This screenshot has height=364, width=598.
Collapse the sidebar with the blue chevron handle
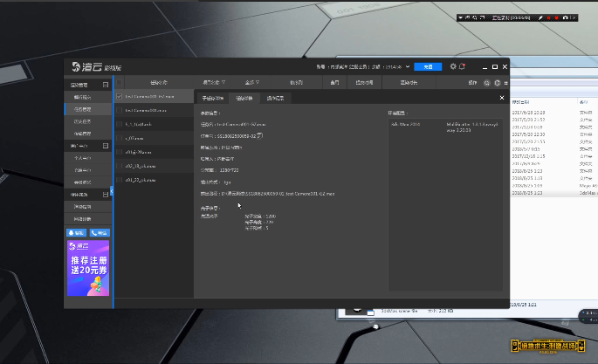(x=112, y=191)
